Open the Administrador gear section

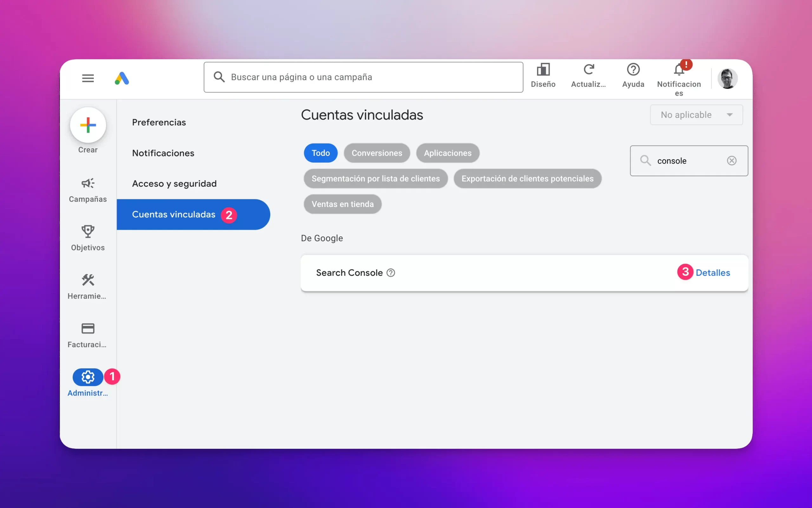pos(88,377)
